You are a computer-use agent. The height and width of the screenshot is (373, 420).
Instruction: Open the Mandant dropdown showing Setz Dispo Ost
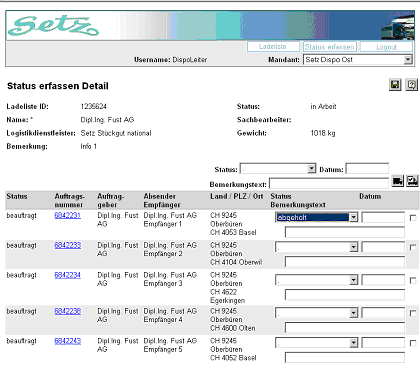click(358, 60)
